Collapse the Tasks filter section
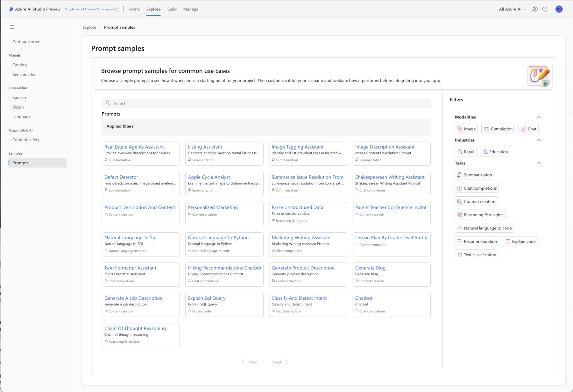573x392 pixels. pos(539,163)
